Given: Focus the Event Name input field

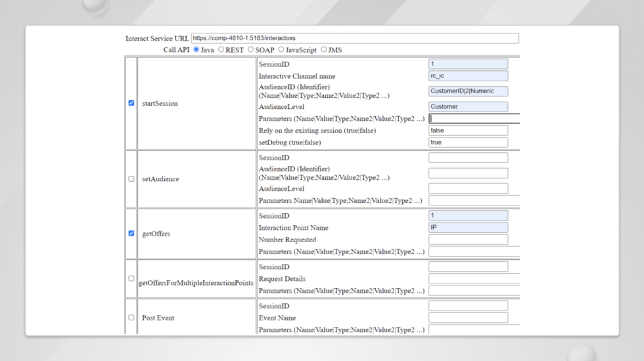Looking at the screenshot, I should pyautogui.click(x=468, y=318).
